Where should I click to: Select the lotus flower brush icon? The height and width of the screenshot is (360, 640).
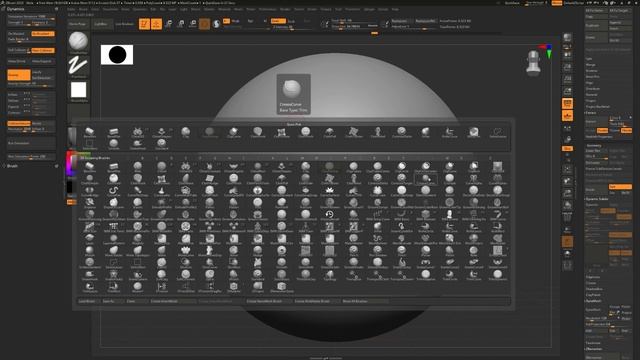329,191
